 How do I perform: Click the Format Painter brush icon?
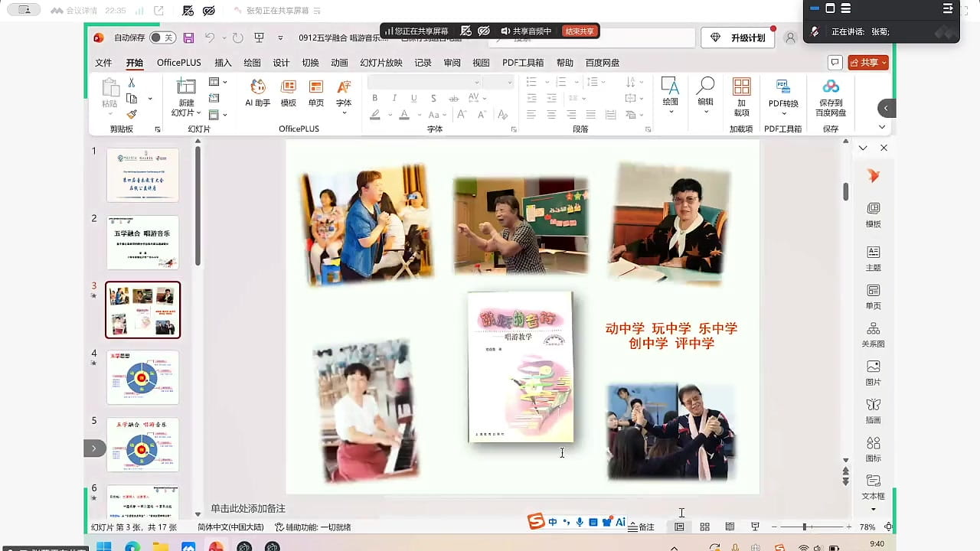pos(132,114)
